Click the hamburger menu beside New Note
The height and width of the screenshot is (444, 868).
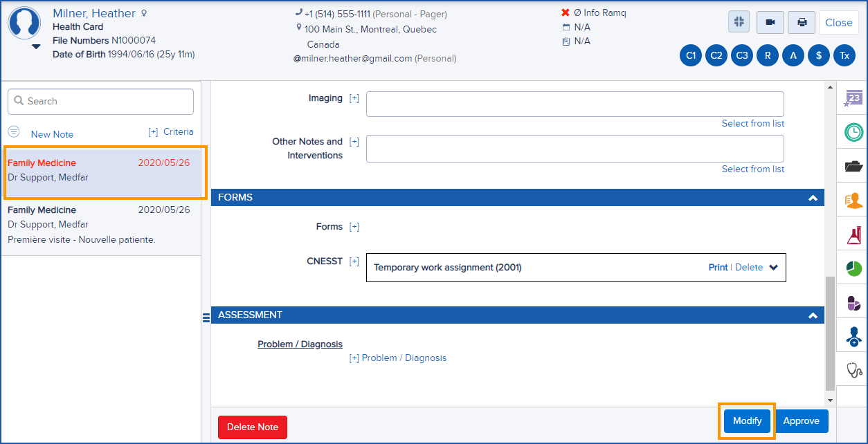coord(14,131)
